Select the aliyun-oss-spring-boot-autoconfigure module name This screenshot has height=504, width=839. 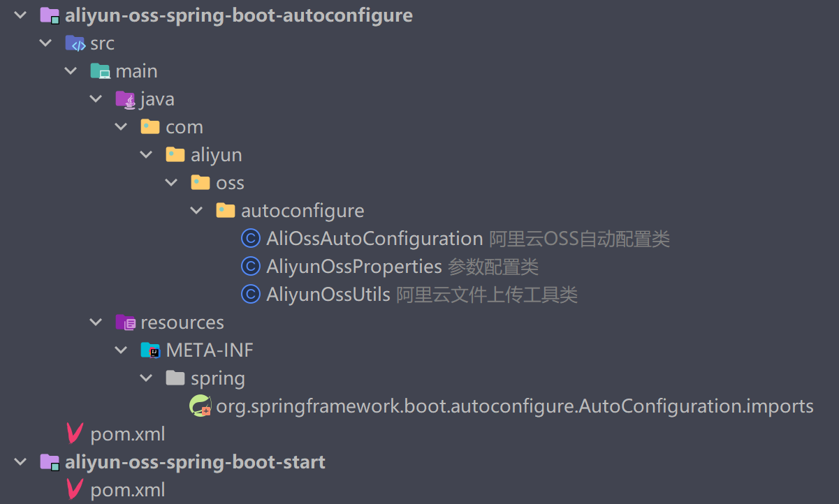pyautogui.click(x=239, y=15)
